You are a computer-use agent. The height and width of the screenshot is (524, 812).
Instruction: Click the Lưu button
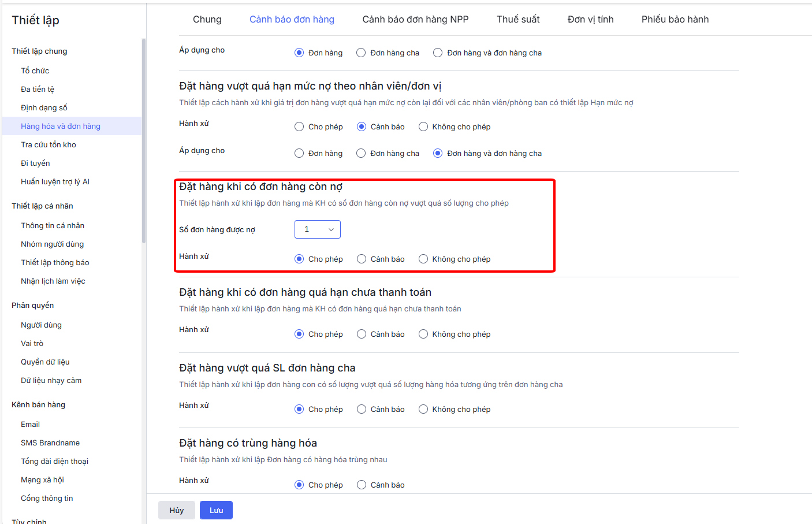216,510
